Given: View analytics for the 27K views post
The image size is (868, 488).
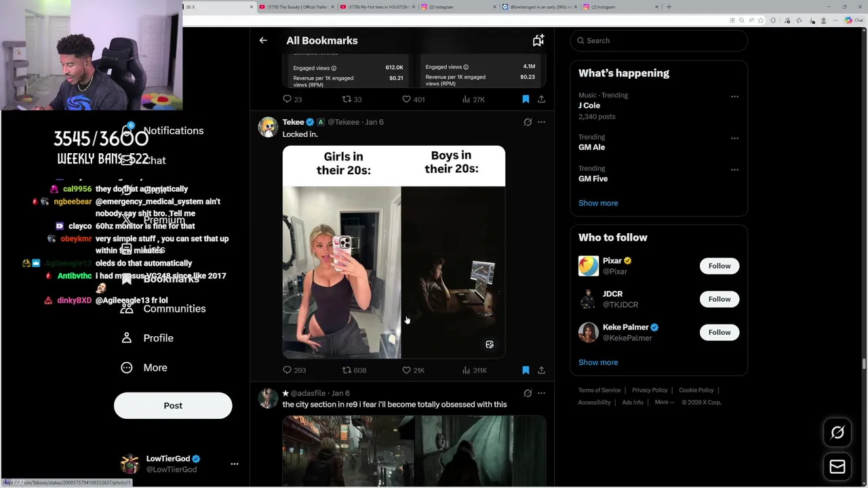Looking at the screenshot, I should coord(473,99).
